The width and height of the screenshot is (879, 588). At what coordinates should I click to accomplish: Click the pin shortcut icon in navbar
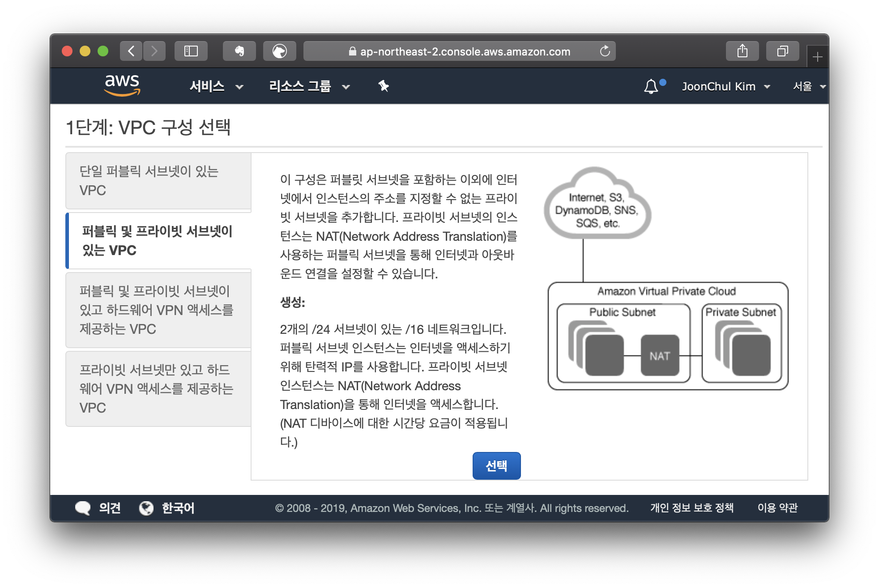click(x=384, y=86)
